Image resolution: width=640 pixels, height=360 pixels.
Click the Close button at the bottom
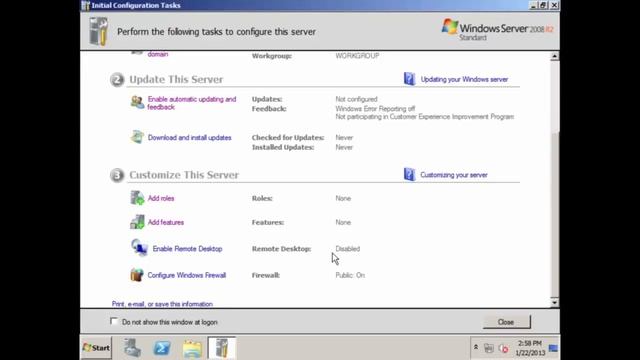[507, 322]
